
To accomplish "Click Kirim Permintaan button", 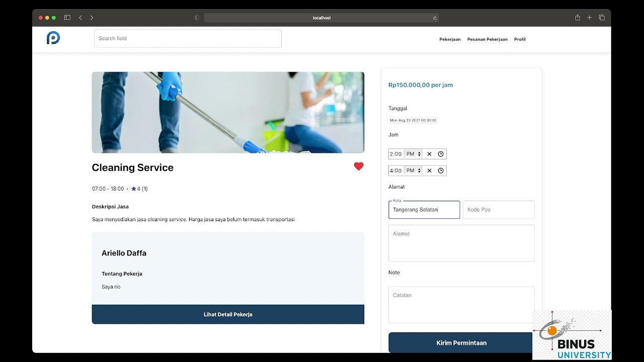I will [461, 343].
